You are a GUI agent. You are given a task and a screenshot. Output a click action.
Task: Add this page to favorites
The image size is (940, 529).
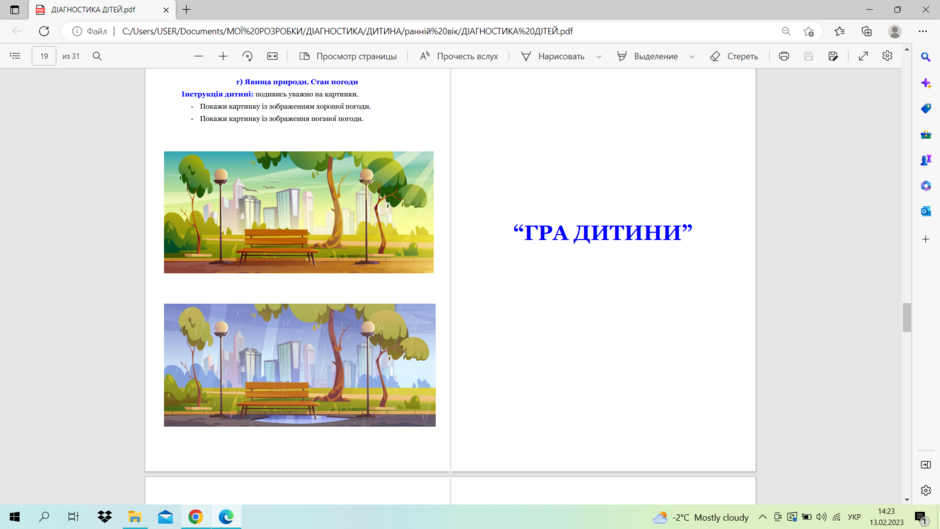point(809,31)
